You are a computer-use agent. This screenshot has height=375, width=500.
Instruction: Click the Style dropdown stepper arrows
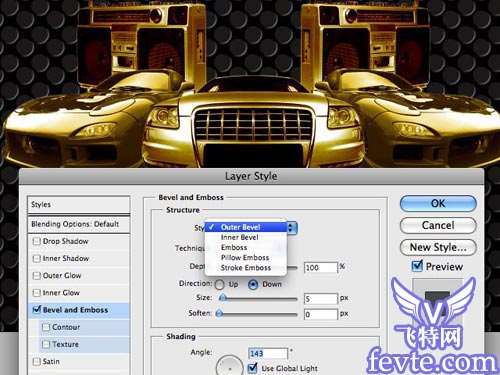291,228
